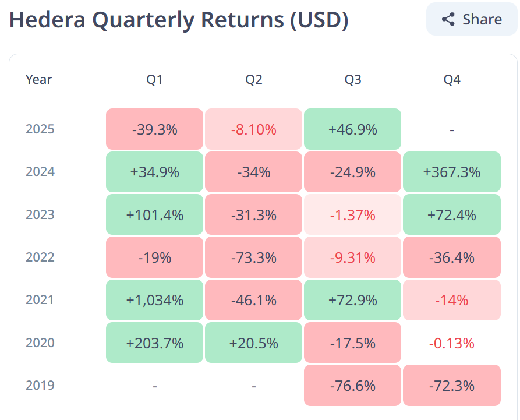Select the -76.6% cell for 2019 Q3
The image size is (520, 420).
(x=352, y=385)
